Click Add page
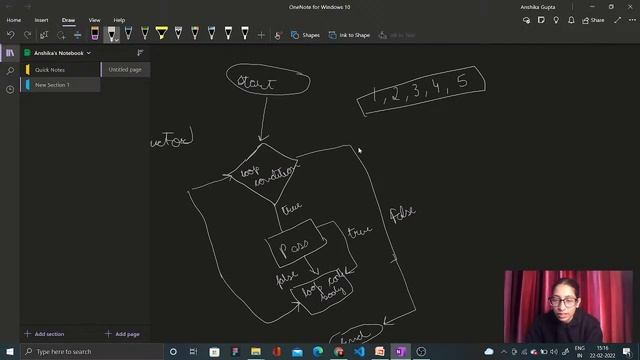This screenshot has height=360, width=640. pyautogui.click(x=122, y=334)
